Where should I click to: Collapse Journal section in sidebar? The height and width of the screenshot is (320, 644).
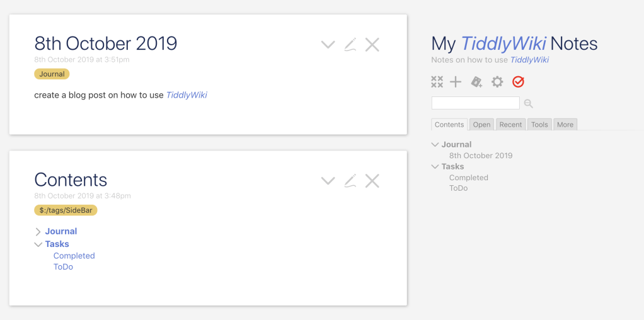(435, 145)
